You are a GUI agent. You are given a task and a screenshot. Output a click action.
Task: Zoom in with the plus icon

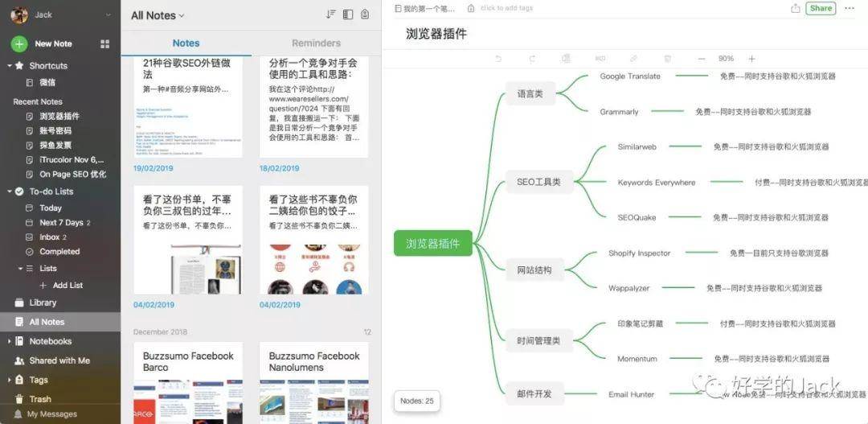pos(751,59)
